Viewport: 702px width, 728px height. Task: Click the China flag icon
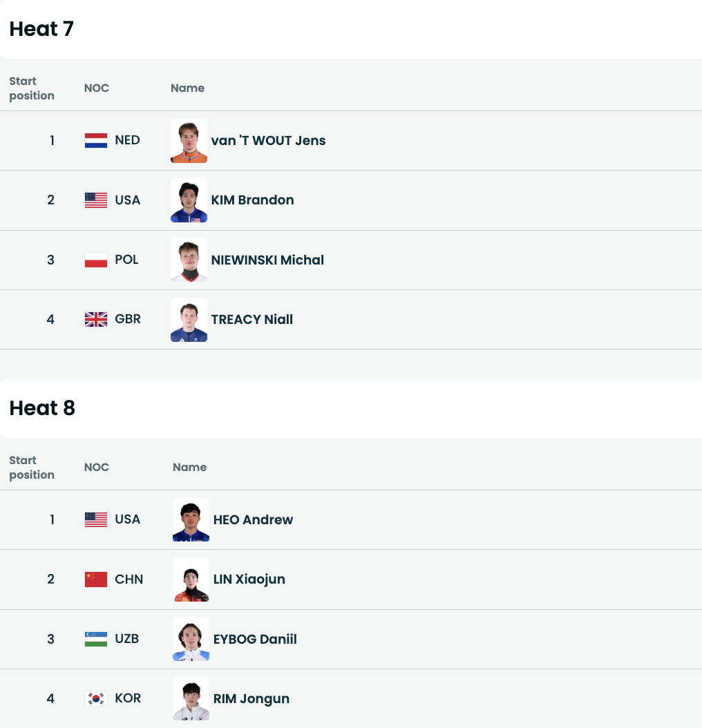click(x=96, y=579)
